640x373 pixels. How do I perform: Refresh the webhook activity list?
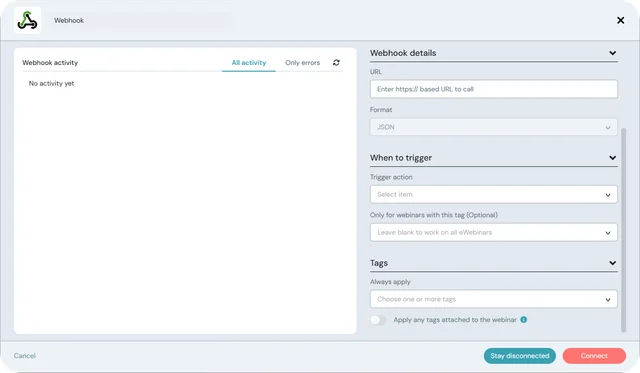(x=336, y=62)
